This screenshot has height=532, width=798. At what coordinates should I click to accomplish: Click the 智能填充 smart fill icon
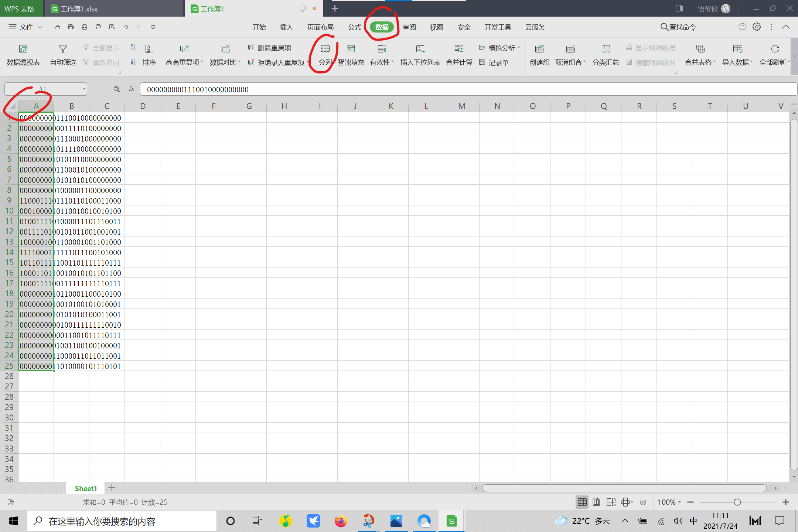click(x=351, y=49)
